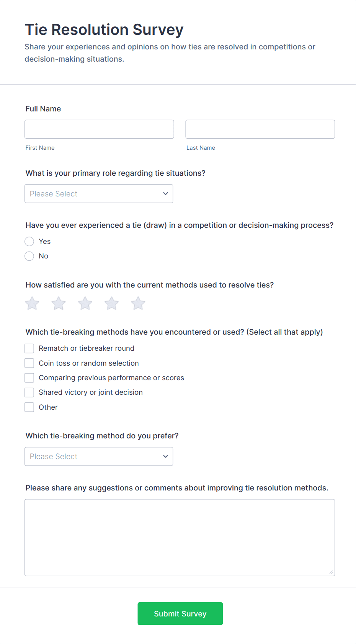Click the fourth star icon
Viewport: 356px width, 644px height.
pyautogui.click(x=111, y=303)
